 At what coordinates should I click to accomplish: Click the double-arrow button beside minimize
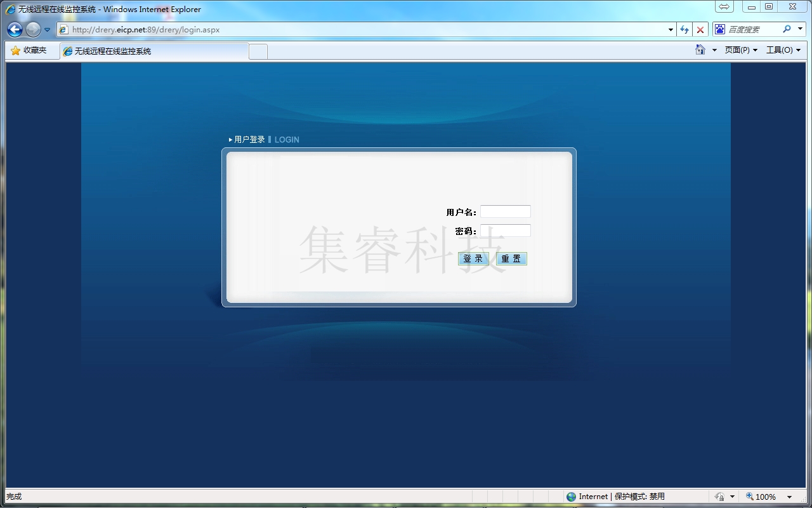pos(724,7)
